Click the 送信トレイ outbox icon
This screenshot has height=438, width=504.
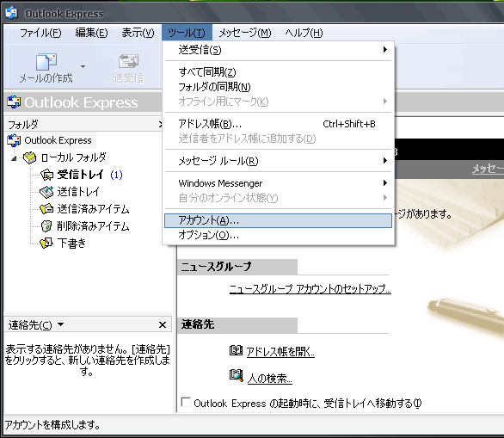47,192
